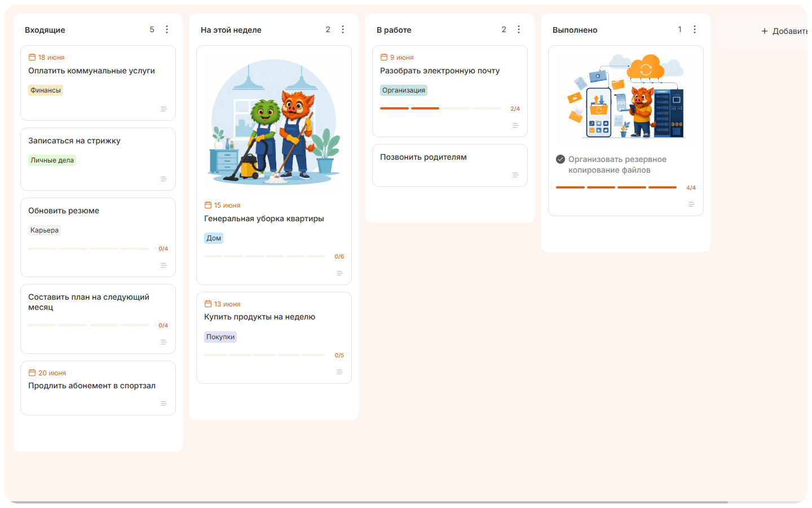The width and height of the screenshot is (812, 508).
Task: Click the Финансы label tag
Action: [x=46, y=90]
